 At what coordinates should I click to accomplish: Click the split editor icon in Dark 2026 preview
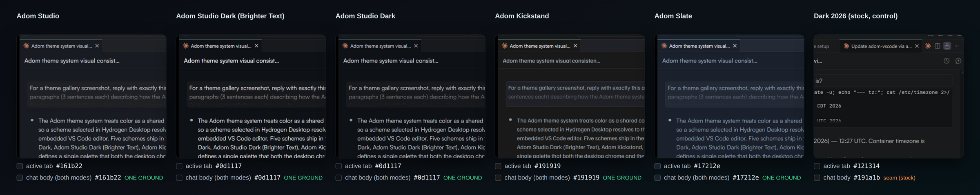(938, 46)
